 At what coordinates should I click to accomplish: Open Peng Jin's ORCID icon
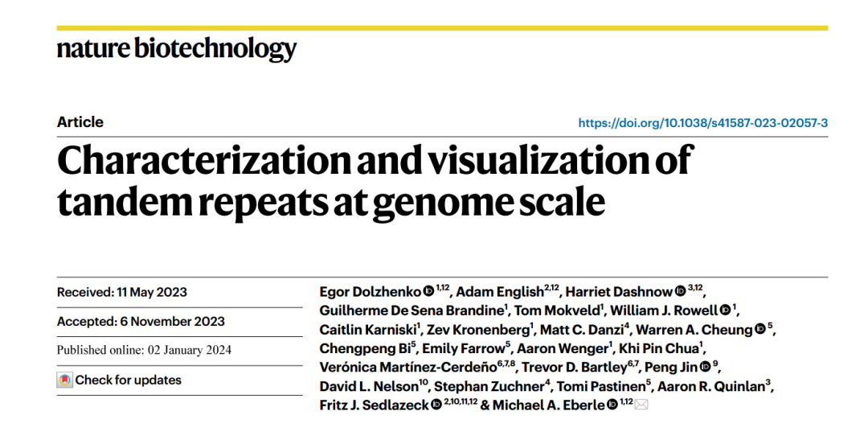tap(705, 368)
